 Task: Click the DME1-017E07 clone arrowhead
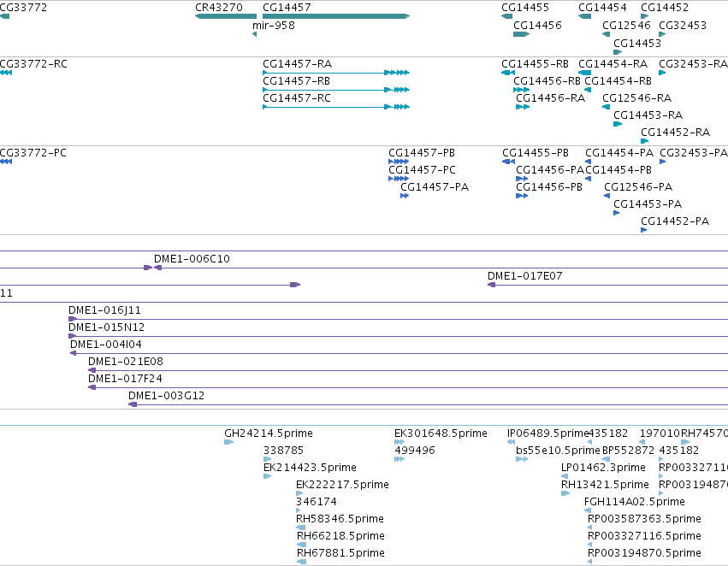click(492, 285)
